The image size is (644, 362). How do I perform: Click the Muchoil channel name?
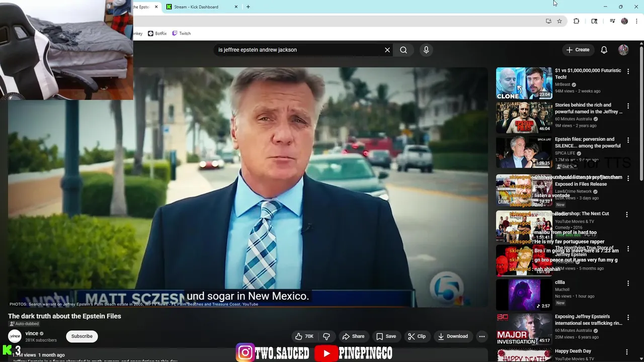562,290
